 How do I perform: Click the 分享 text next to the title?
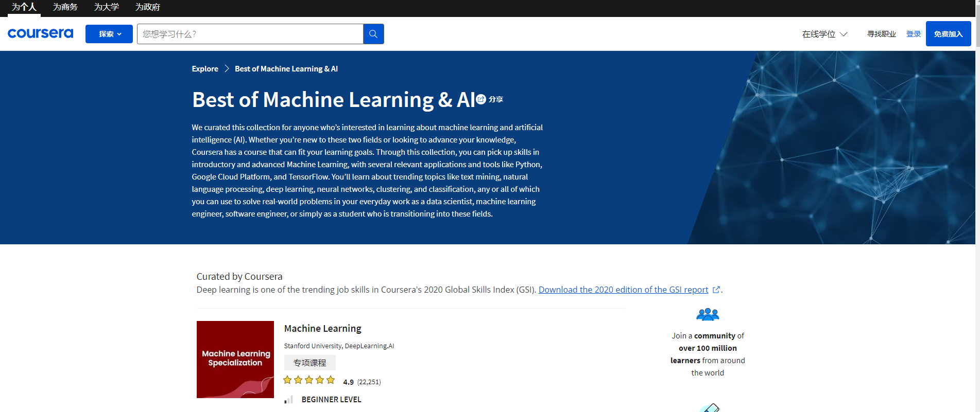coord(496,99)
